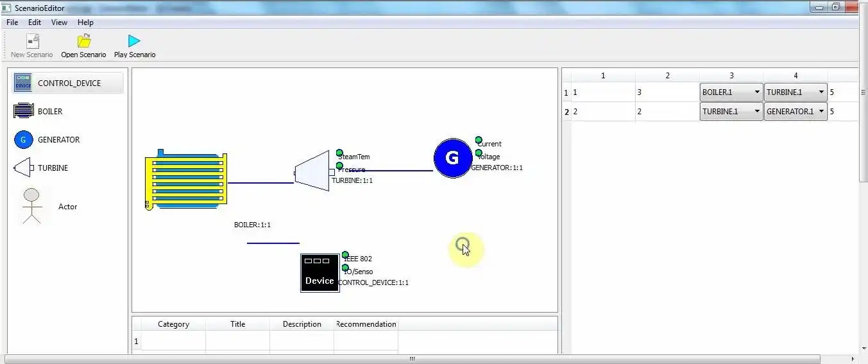Select the black Device block on canvas

coord(319,273)
